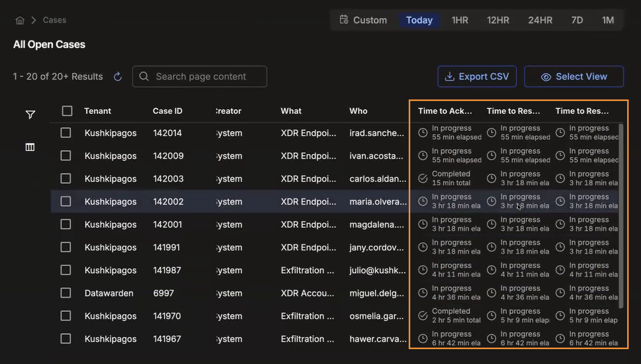The height and width of the screenshot is (364, 641).
Task: Click case ID 142002
Action: pyautogui.click(x=168, y=201)
